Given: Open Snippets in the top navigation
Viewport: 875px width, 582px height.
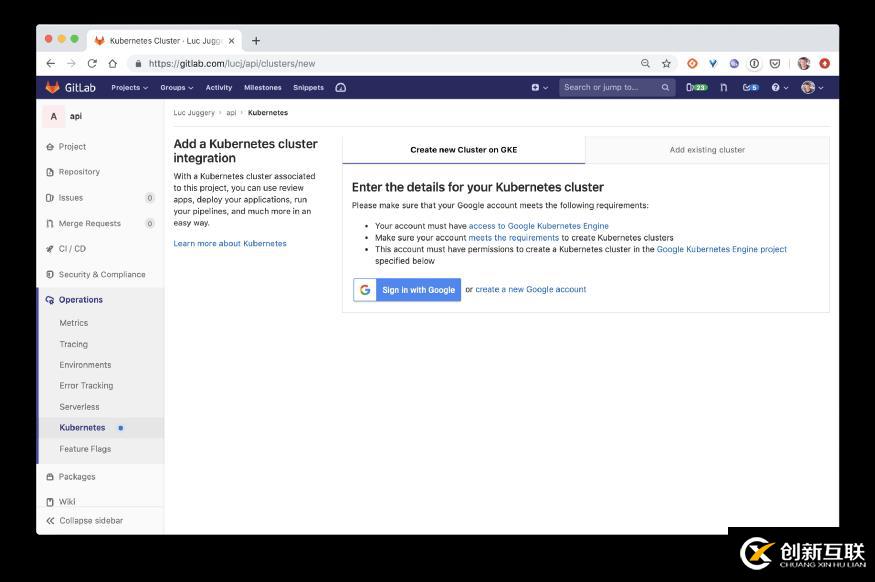Looking at the screenshot, I should click(309, 88).
